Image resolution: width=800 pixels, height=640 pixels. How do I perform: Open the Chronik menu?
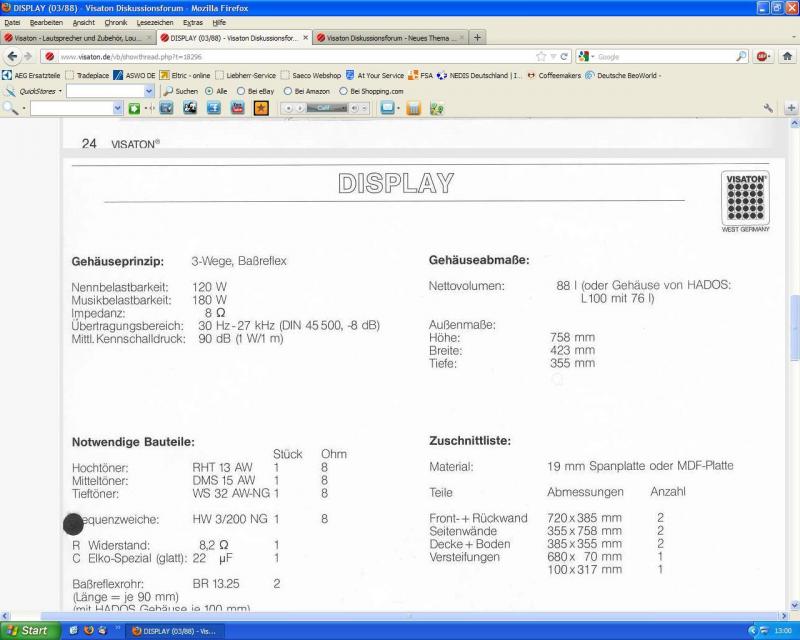[x=116, y=22]
